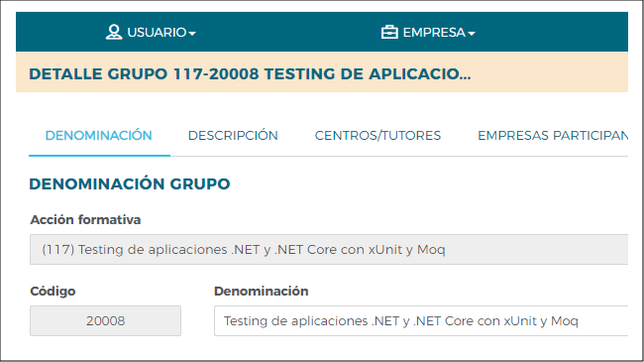Click the Código label
This screenshot has height=362, width=644.
53,291
